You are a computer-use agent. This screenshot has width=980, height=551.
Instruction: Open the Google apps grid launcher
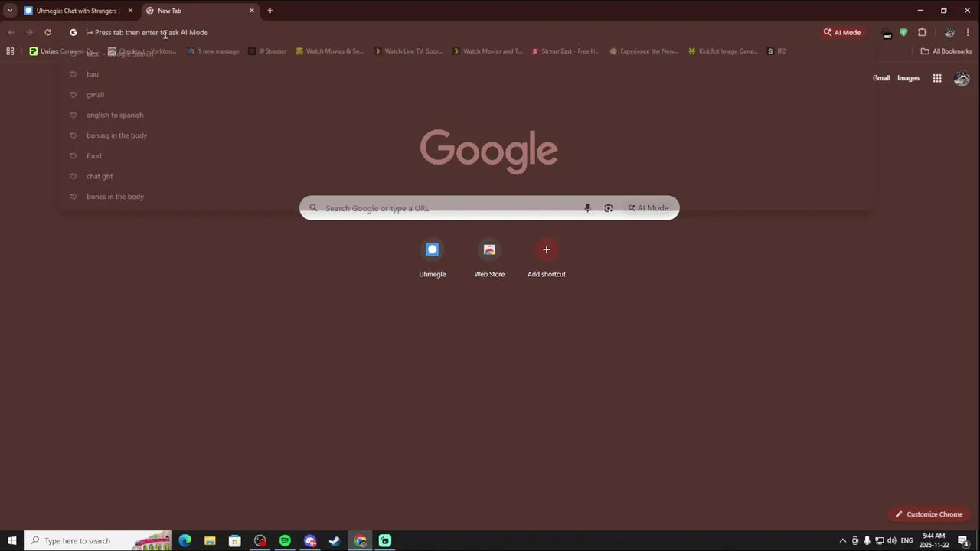point(937,78)
